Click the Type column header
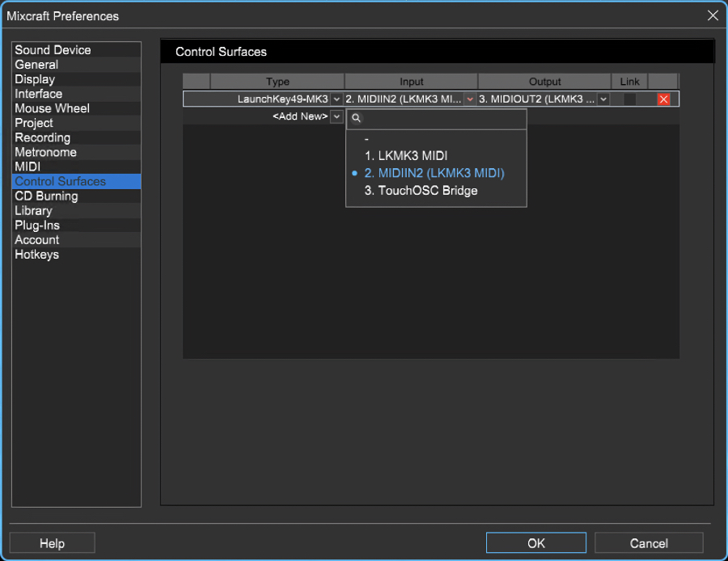Image resolution: width=728 pixels, height=561 pixels. point(277,81)
